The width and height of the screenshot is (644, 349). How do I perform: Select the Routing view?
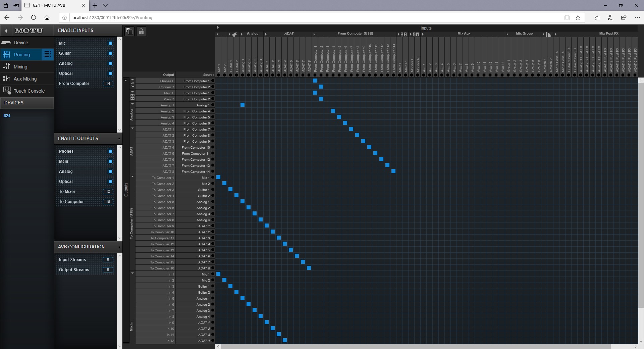pyautogui.click(x=21, y=55)
